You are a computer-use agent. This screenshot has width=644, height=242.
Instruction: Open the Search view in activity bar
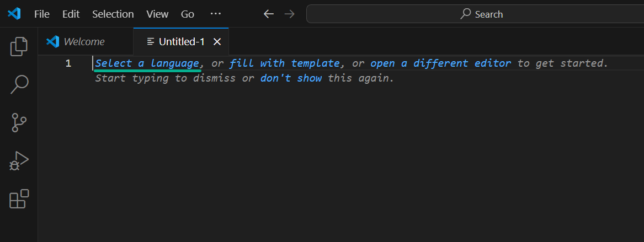pos(19,84)
